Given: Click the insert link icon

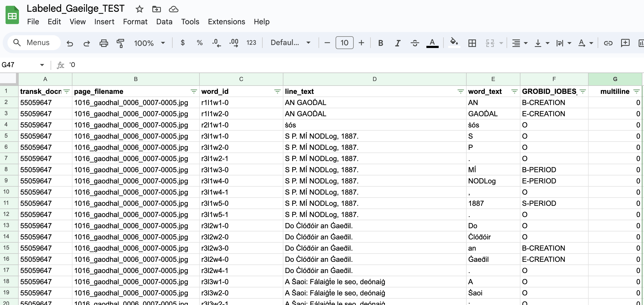Looking at the screenshot, I should [x=608, y=43].
